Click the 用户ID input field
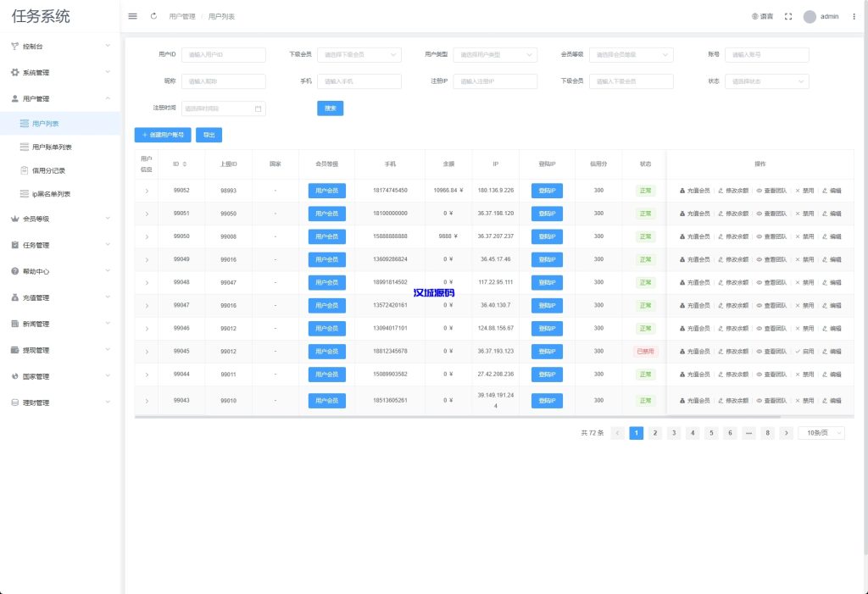The height and width of the screenshot is (594, 868). click(x=224, y=54)
